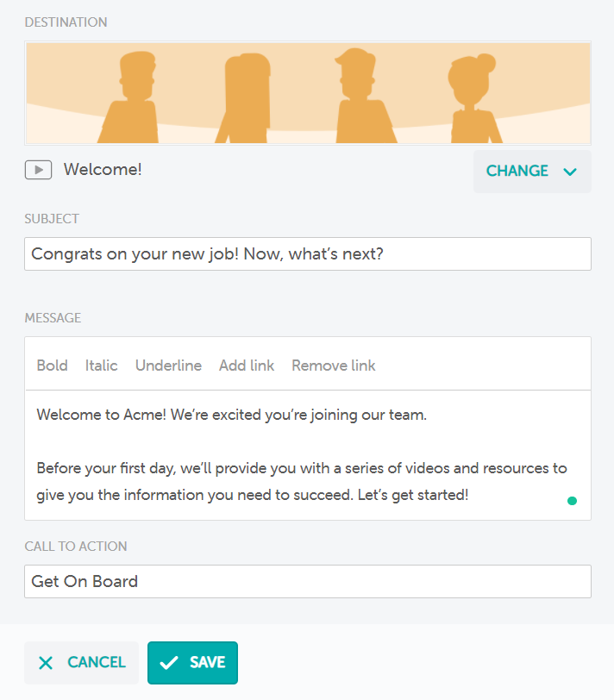Enable Underline formatting

[168, 366]
